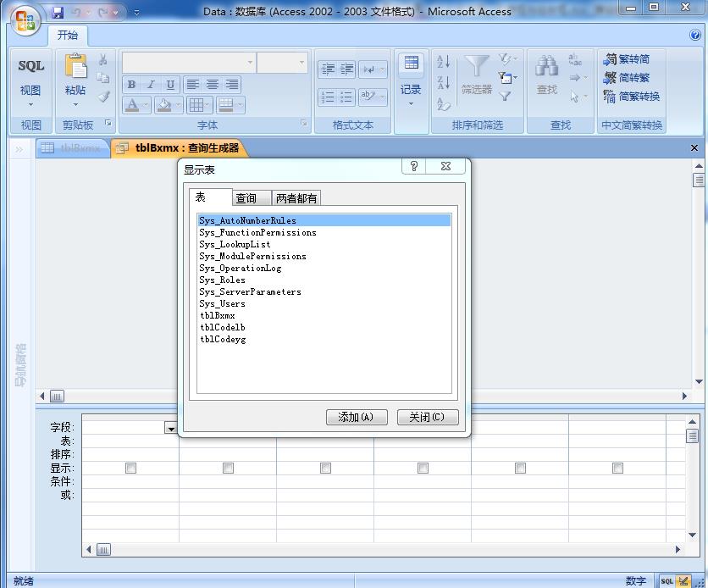Viewport: 708px width, 588px height.
Task: Click the Copy icon in clipboard group
Action: (x=103, y=78)
